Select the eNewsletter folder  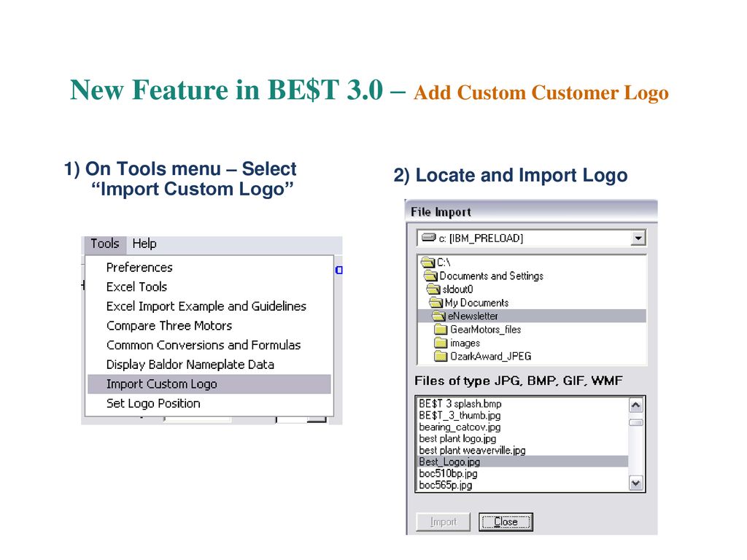(x=532, y=316)
